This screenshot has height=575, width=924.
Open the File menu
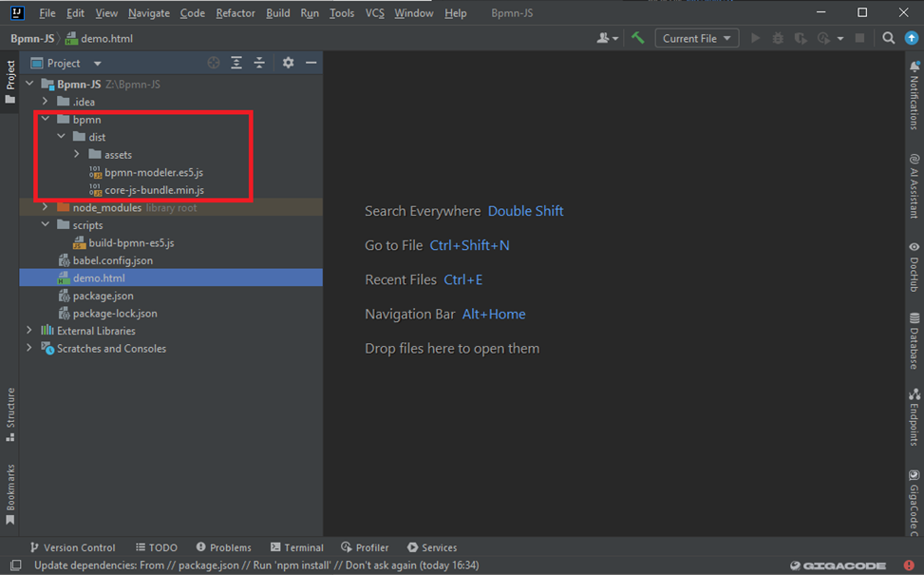point(47,13)
